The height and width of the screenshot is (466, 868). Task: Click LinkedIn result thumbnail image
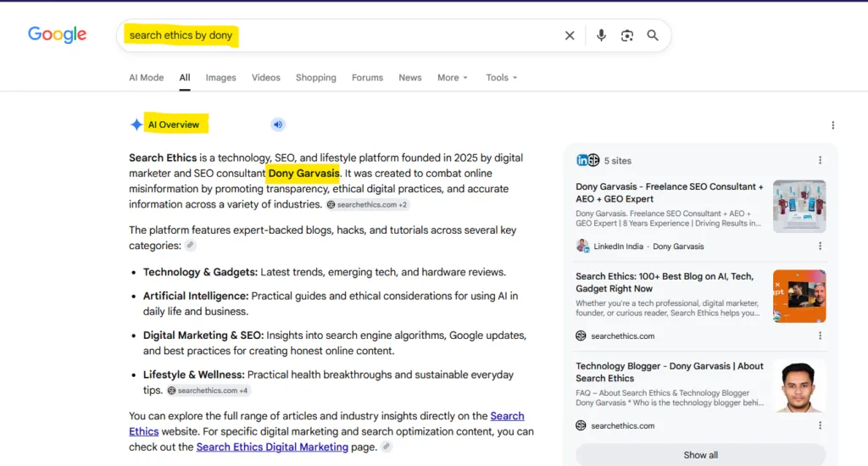click(x=799, y=206)
